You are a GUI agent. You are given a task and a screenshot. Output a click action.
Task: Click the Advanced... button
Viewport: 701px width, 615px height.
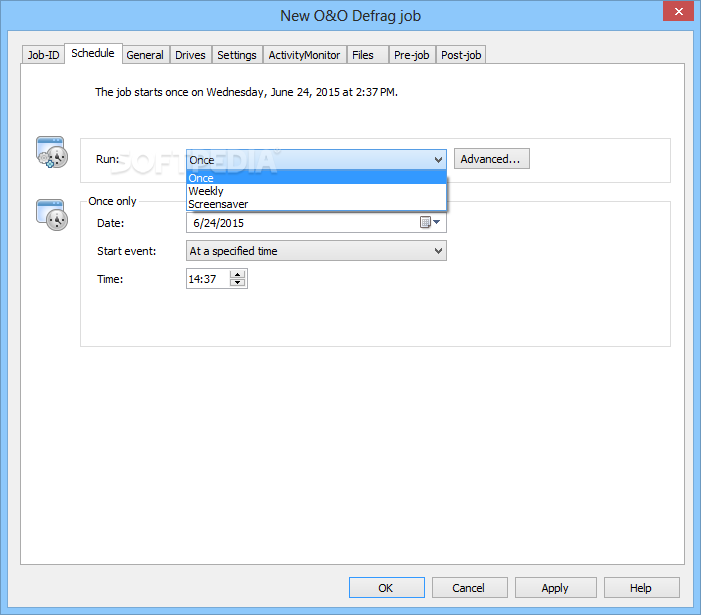(x=492, y=159)
